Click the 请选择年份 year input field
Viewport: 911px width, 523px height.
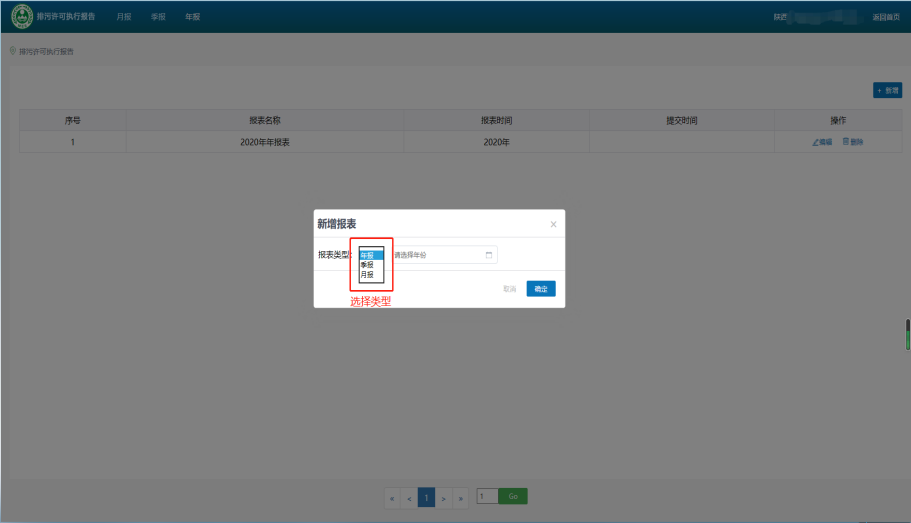tap(435, 255)
